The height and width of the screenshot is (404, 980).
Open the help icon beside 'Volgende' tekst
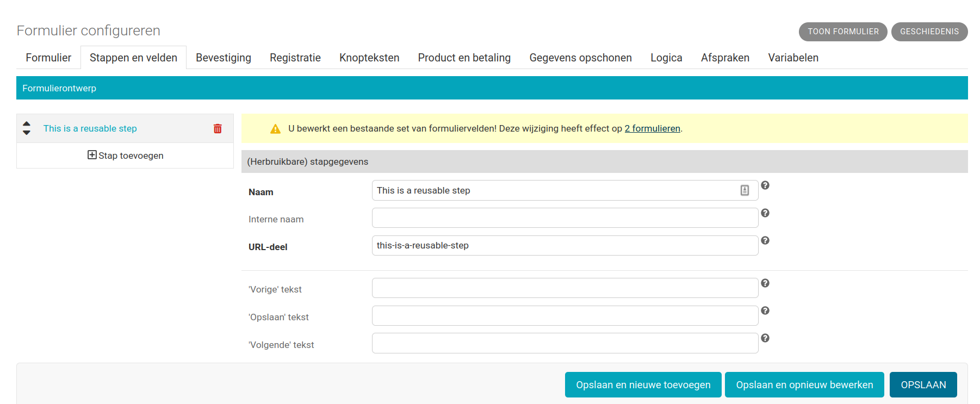[x=765, y=338]
